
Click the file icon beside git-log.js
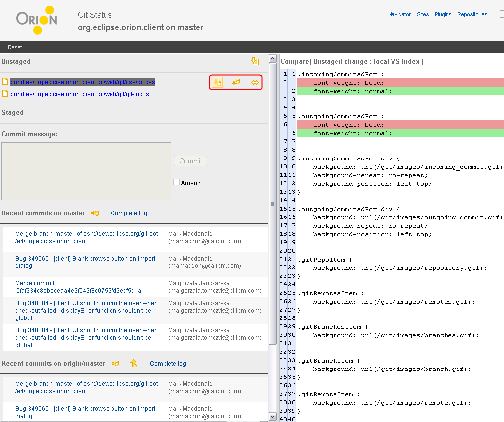(x=5, y=94)
